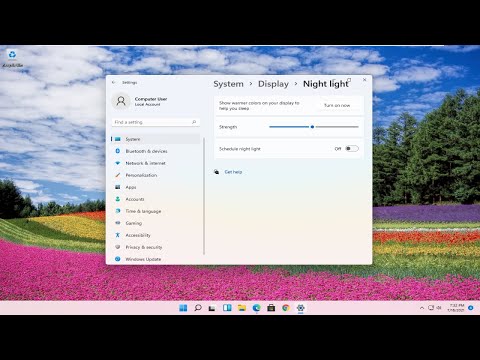Launch Microsoft Edge from the taskbar
480x360 pixels.
256,308
